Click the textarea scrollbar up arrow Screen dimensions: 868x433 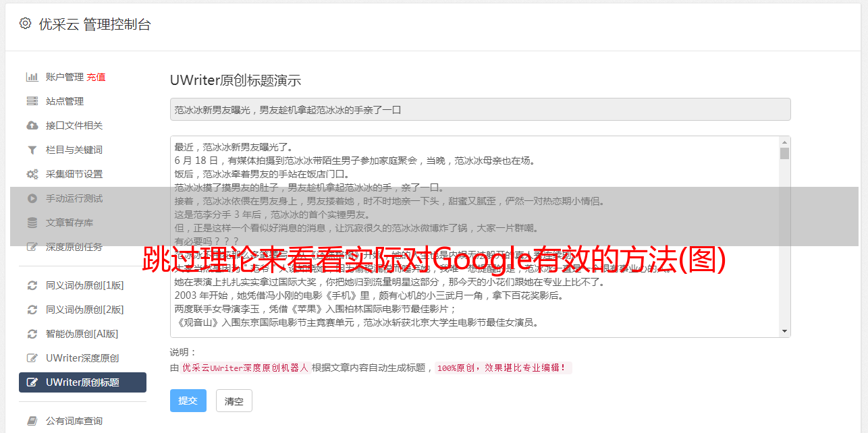coord(784,142)
